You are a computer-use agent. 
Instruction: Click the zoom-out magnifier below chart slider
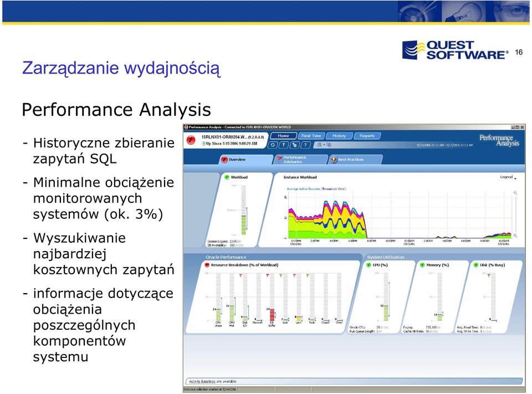tap(515, 235)
